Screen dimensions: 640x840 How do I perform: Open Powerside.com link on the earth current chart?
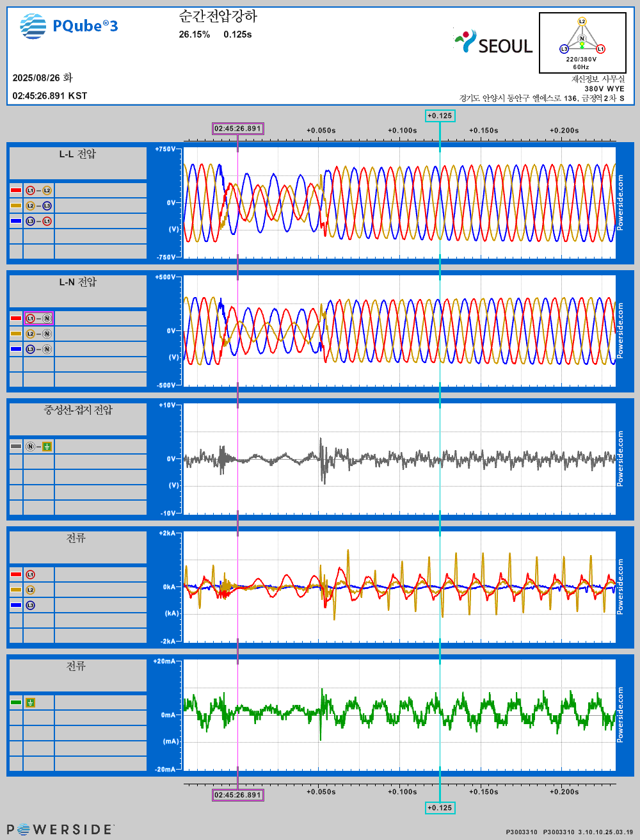pyautogui.click(x=620, y=715)
